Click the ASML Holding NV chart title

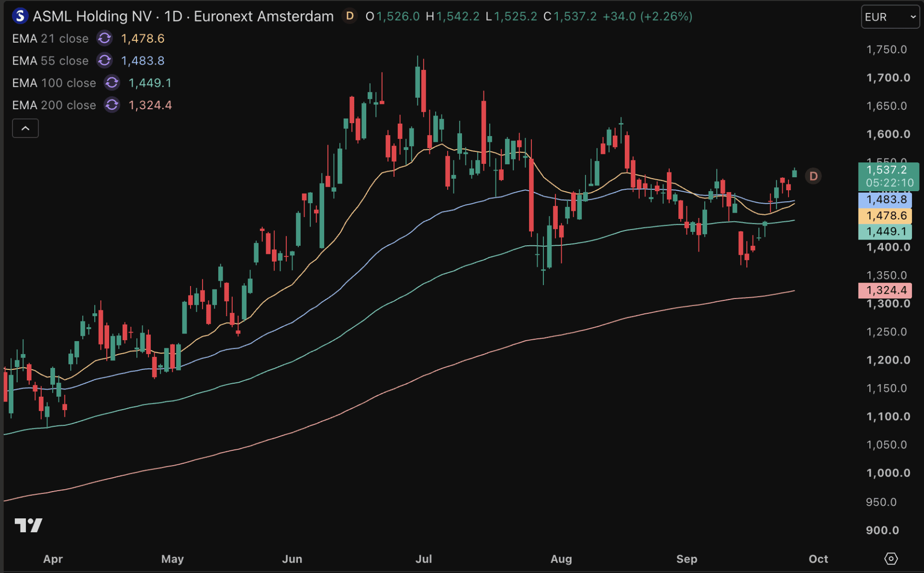(x=183, y=16)
